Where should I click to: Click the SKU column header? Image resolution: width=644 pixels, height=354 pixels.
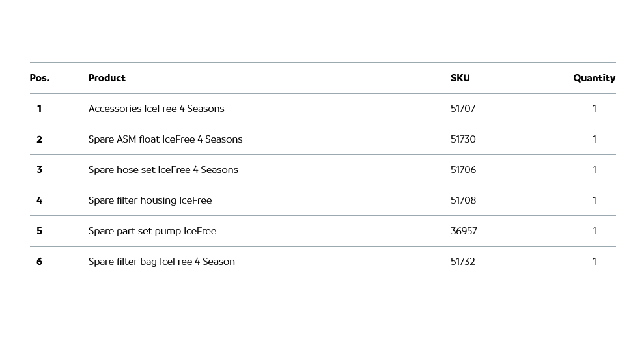coord(460,78)
